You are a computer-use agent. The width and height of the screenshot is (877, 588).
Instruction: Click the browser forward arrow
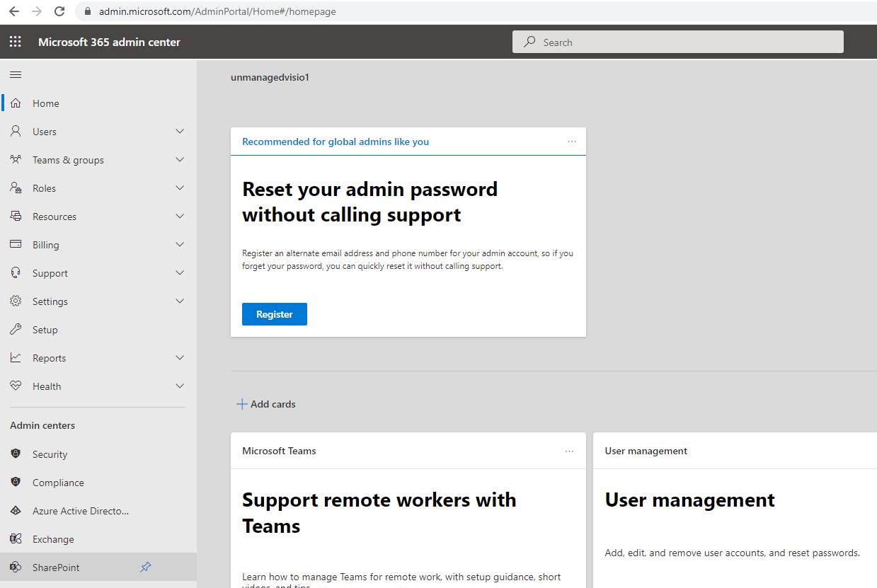coord(37,11)
